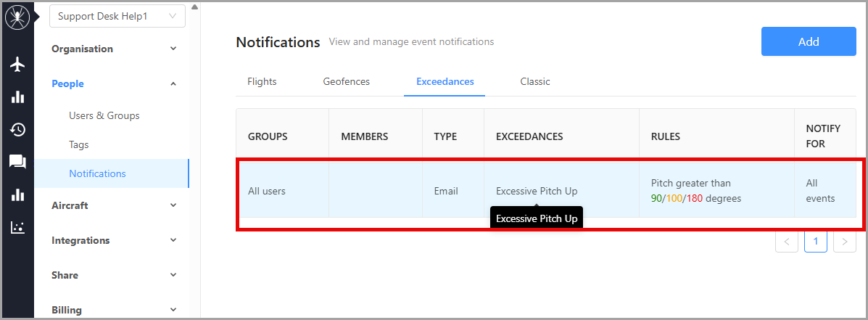The image size is (868, 320).
Task: Collapse the People menu section
Action: pos(115,83)
